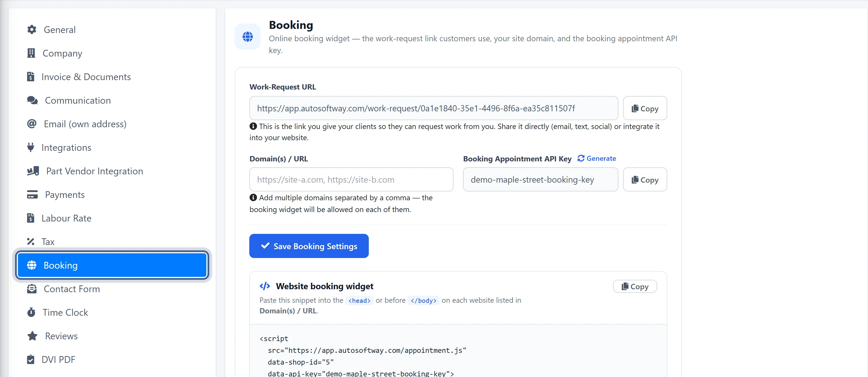Click the Reviews star icon
Screen dimensions: 868x377
[x=32, y=336]
